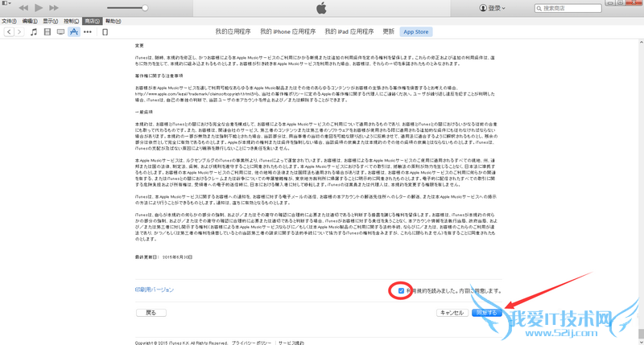The height and width of the screenshot is (345, 644).
Task: Switch to the Music library icon
Action: point(34,31)
